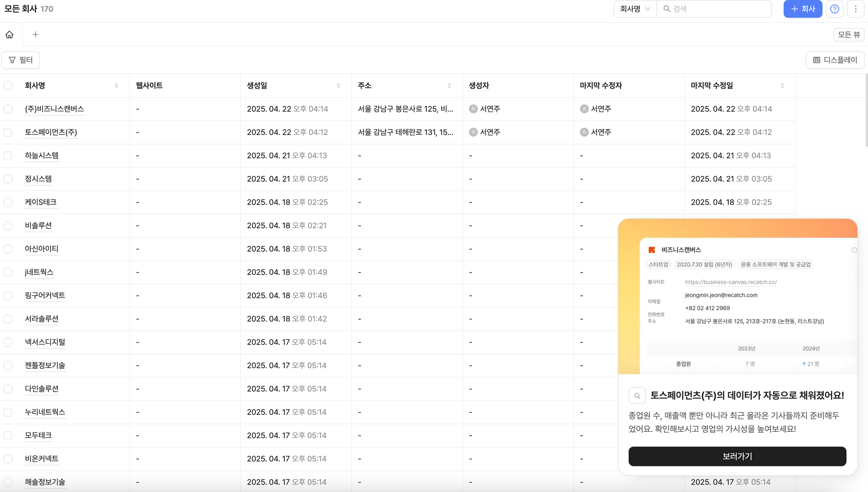
Task: Sort by 마지막 수정일 column arrows
Action: click(782, 86)
